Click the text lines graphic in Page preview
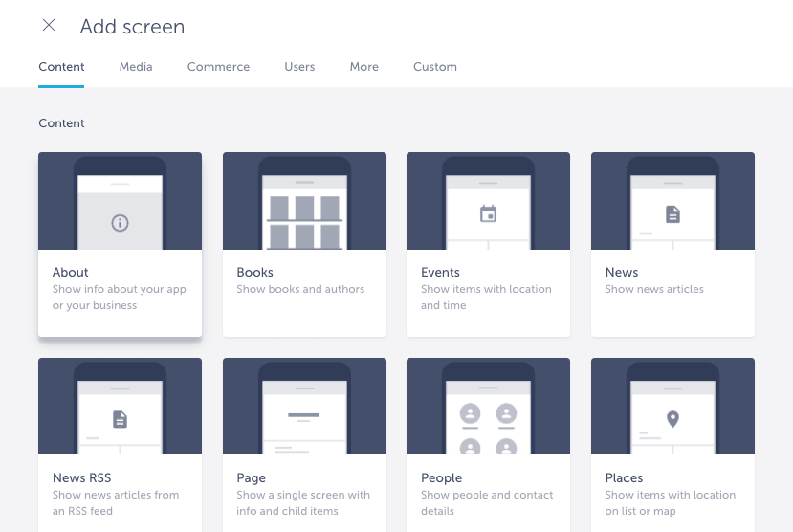Image resolution: width=793 pixels, height=532 pixels. pos(303,417)
